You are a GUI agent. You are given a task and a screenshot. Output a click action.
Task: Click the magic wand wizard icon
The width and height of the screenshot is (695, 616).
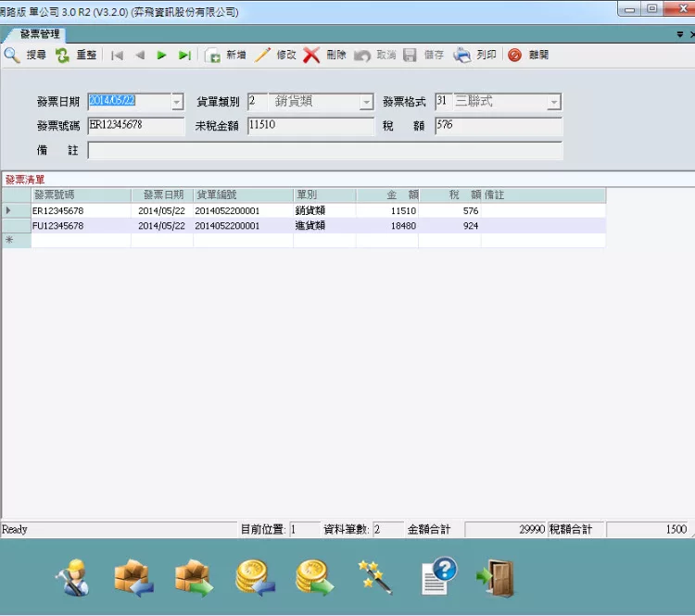[375, 578]
